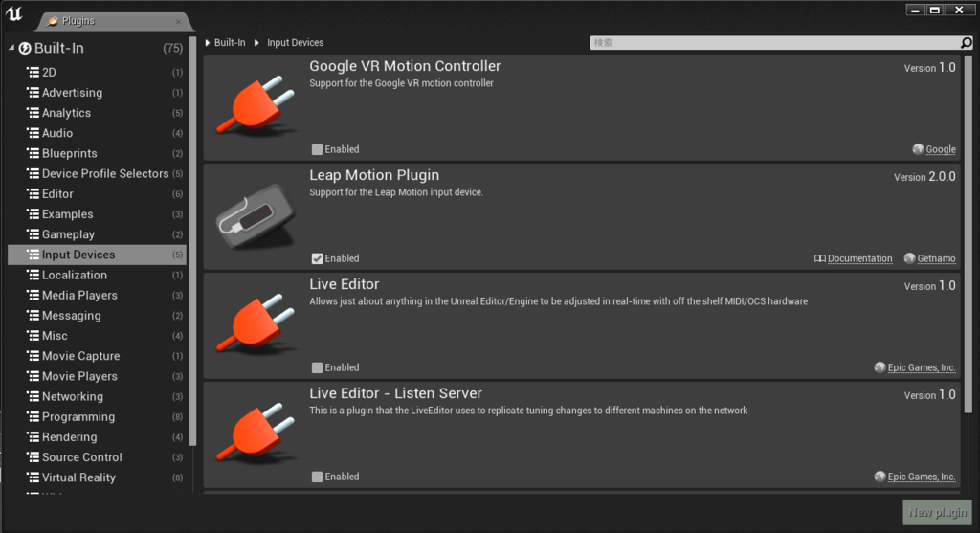Open the Google vendor link
Viewport: 980px width, 533px height.
(941, 149)
